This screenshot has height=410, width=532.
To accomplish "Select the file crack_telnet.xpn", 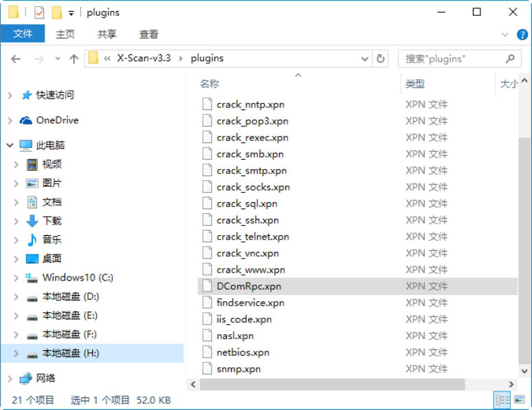I will point(253,237).
